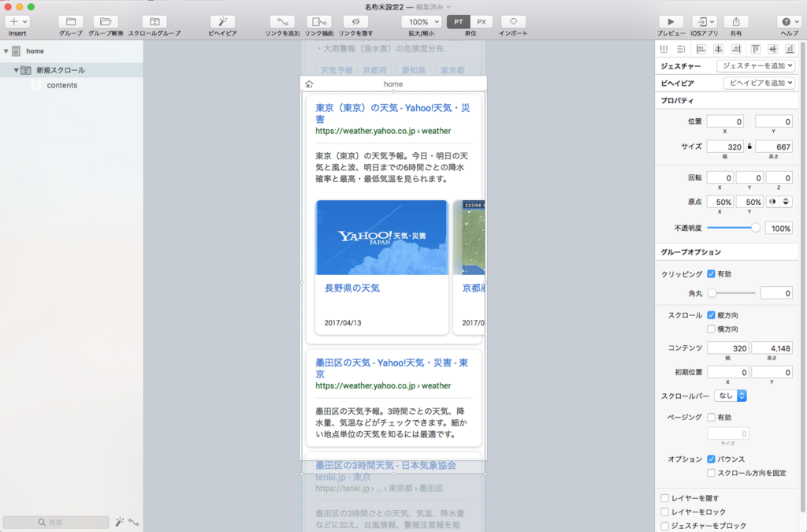Click the home icon on canvas screen header
Image resolution: width=807 pixels, height=532 pixels.
click(x=309, y=84)
